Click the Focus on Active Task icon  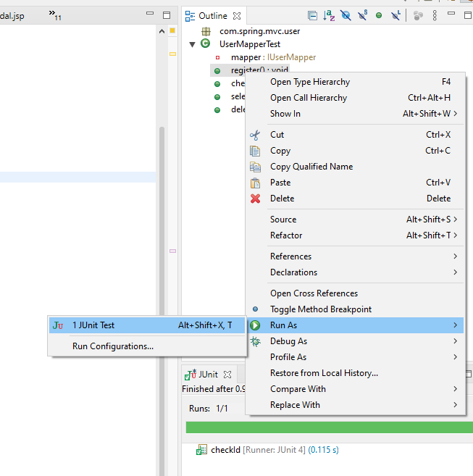coord(418,15)
